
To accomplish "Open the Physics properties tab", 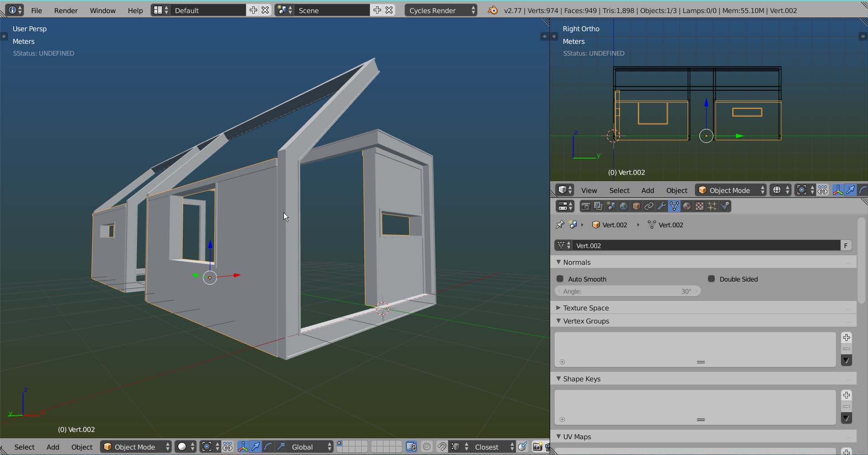I will (x=725, y=206).
